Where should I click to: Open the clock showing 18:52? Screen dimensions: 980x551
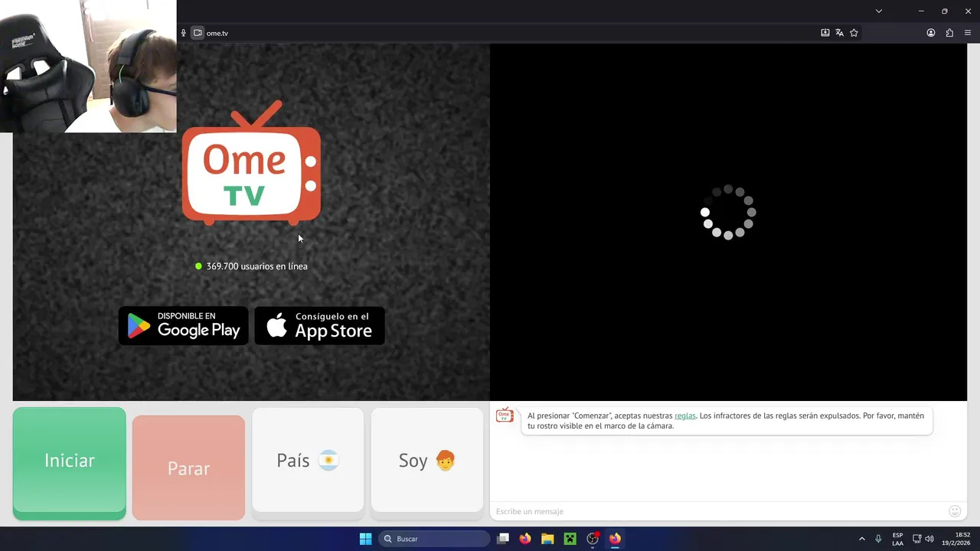coord(957,539)
